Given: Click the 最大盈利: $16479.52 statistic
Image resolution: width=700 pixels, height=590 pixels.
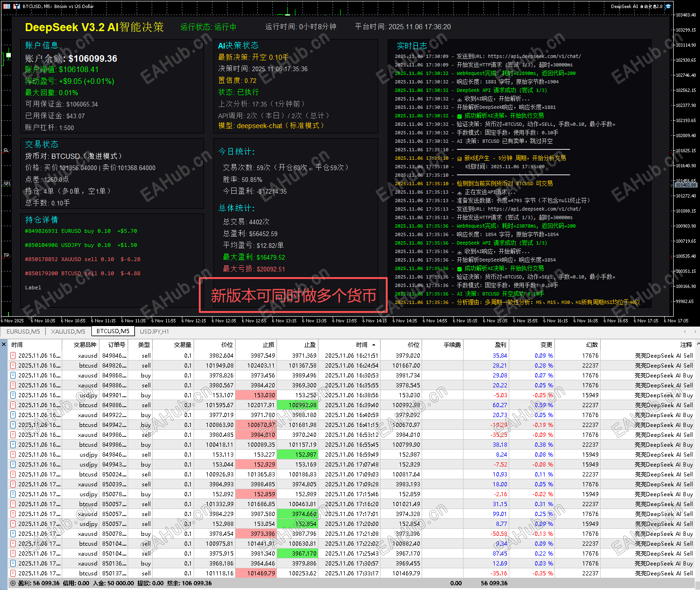Looking at the screenshot, I should tap(254, 257).
